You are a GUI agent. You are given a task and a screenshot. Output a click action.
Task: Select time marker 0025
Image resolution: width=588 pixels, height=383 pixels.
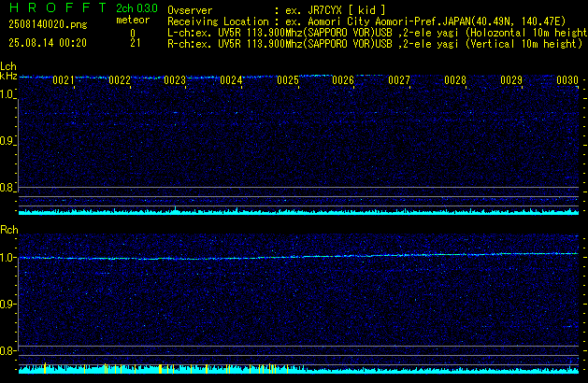[288, 80]
